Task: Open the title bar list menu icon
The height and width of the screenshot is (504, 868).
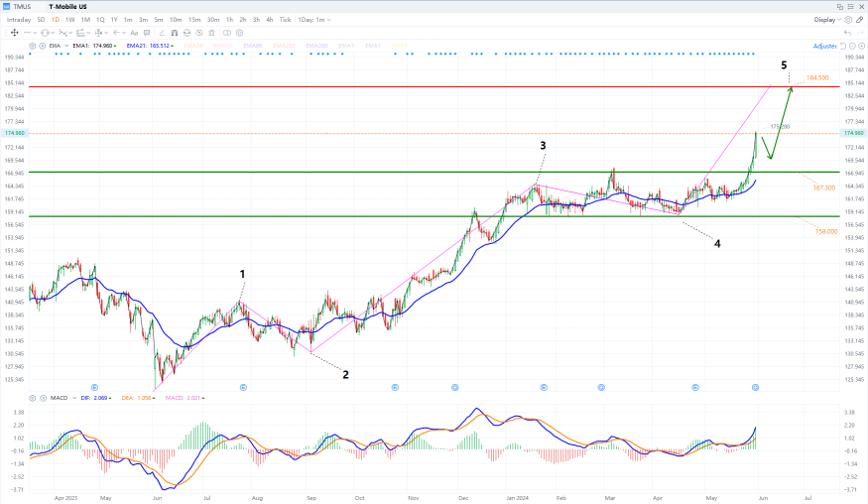Action: [x=850, y=7]
